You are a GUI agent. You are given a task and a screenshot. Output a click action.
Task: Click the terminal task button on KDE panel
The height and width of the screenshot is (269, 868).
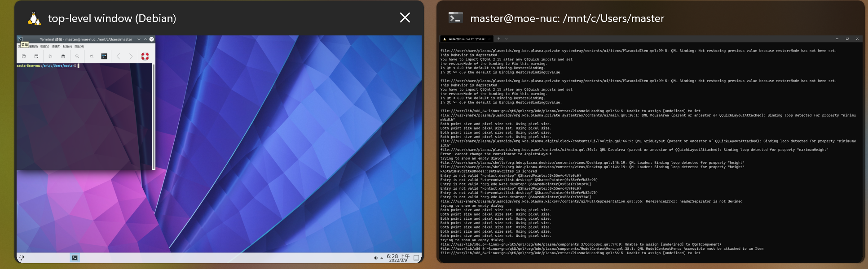(75, 258)
